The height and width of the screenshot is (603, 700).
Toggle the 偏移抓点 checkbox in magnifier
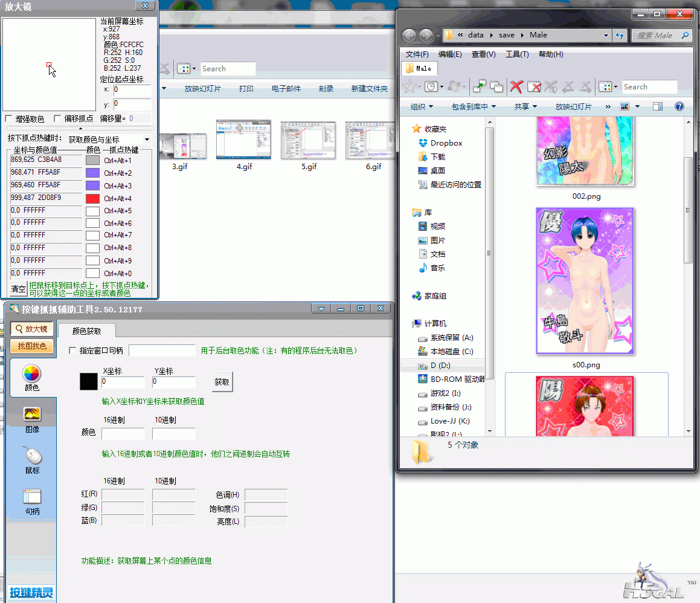click(57, 118)
